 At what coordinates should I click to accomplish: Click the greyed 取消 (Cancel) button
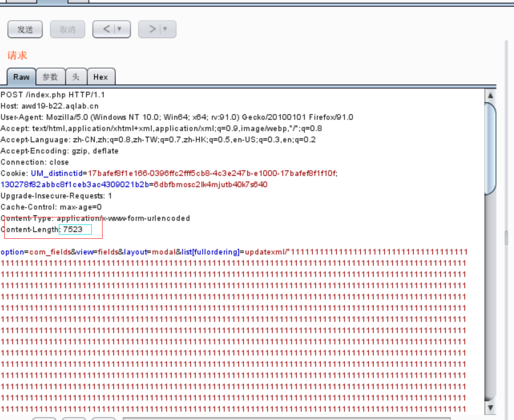click(67, 29)
